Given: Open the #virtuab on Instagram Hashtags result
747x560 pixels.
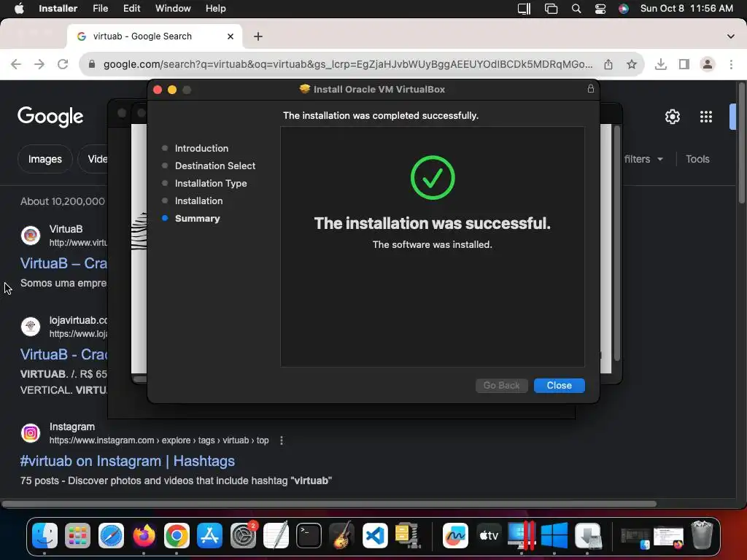Looking at the screenshot, I should pos(127,461).
